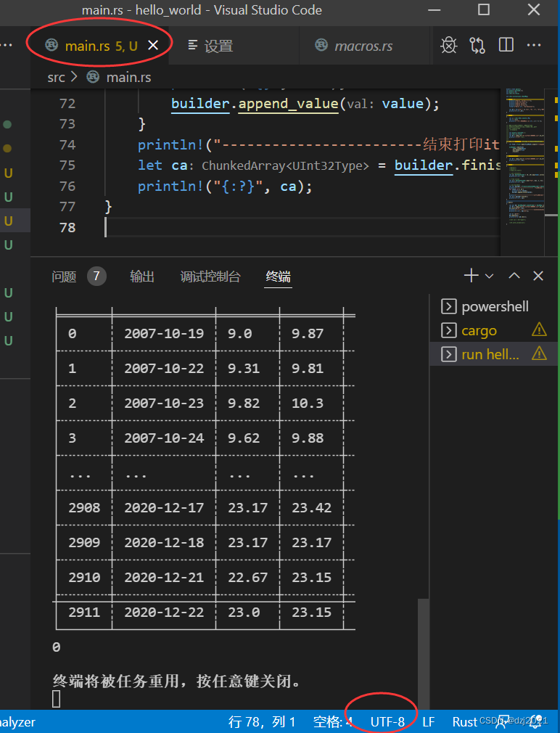
Task: Click line number 75 in gutter
Action: pyautogui.click(x=67, y=165)
